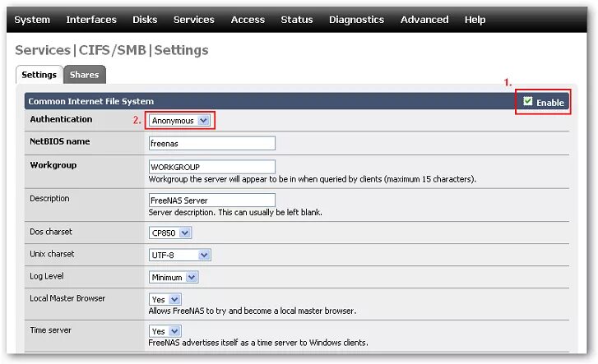This screenshot has width=598, height=364.
Task: Open the Diagnostics menu
Action: click(357, 20)
